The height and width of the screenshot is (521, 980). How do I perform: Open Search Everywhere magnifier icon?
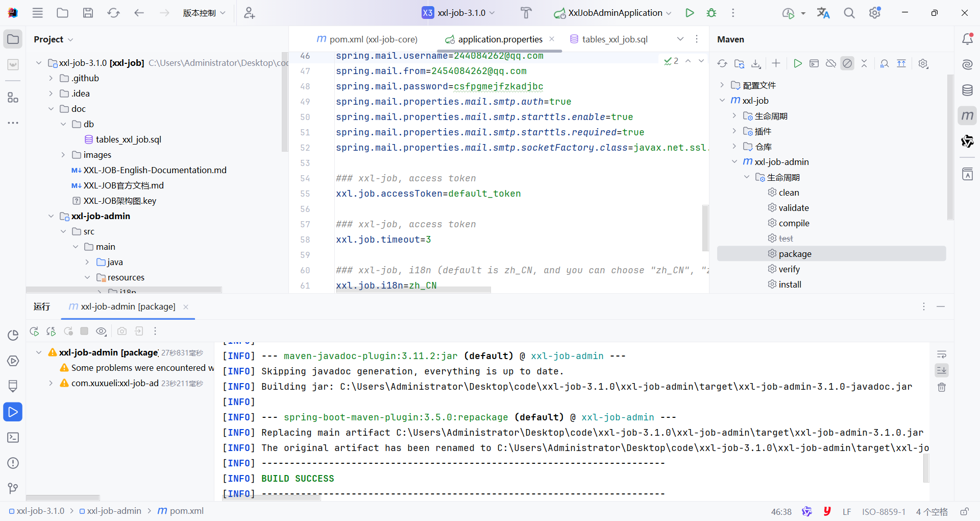point(849,13)
